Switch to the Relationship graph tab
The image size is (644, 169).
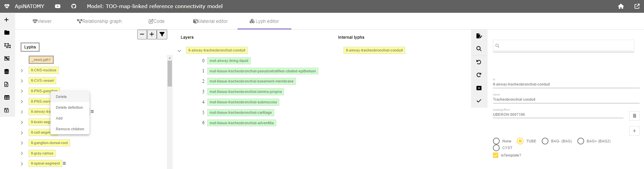click(x=99, y=21)
